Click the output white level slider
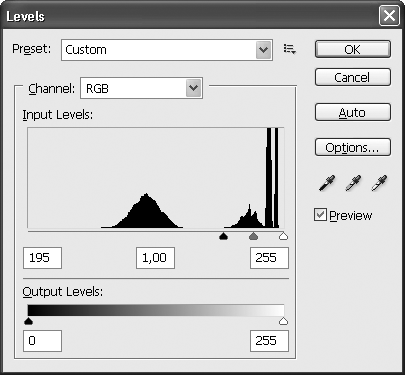 (283, 321)
